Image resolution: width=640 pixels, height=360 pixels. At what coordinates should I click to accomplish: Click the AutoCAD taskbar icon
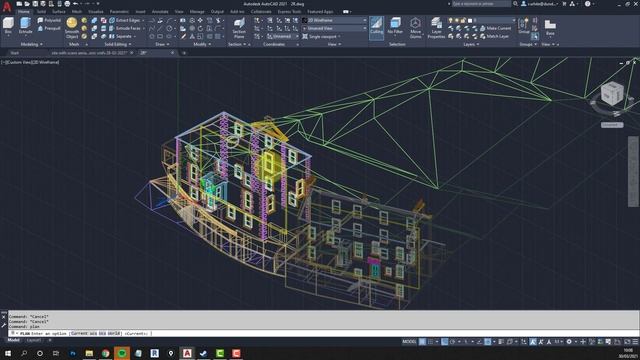(x=187, y=353)
